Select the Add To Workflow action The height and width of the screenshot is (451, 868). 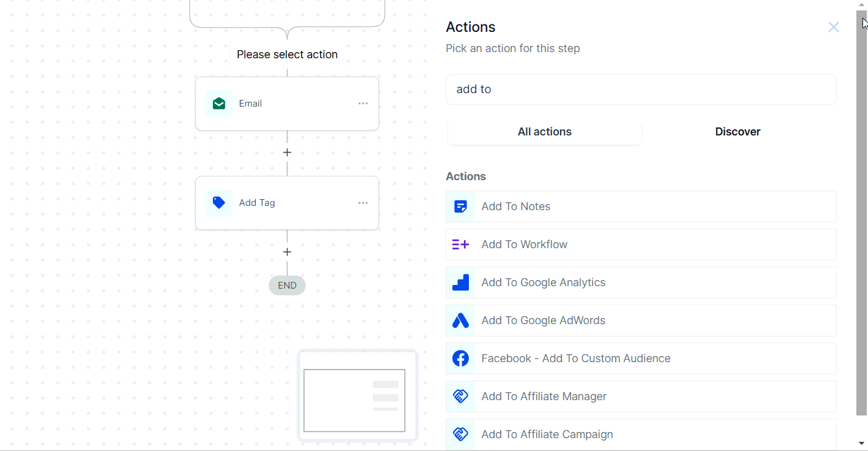click(x=641, y=244)
